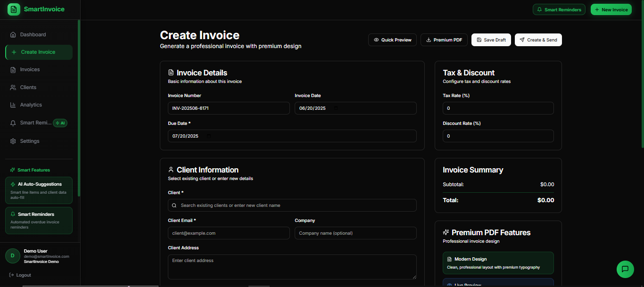The width and height of the screenshot is (644, 287).
Task: Click the document icon beside Invoice Details
Action: (x=171, y=73)
